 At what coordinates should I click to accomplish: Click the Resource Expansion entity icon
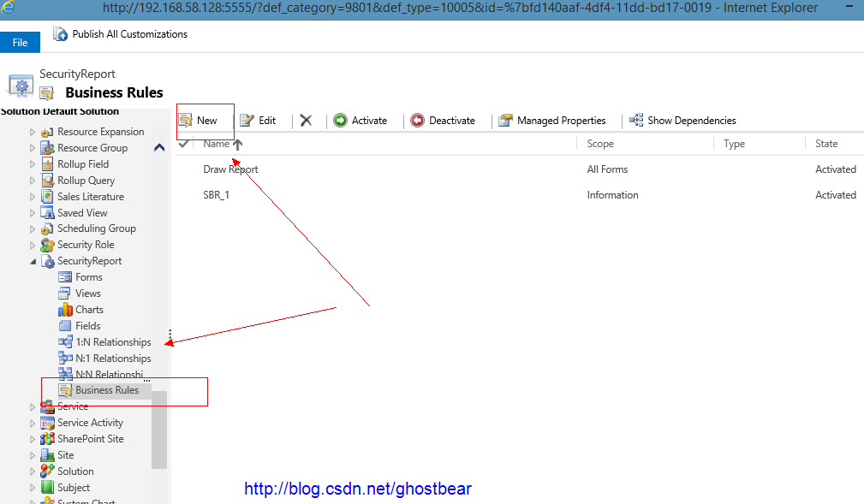[x=47, y=132]
